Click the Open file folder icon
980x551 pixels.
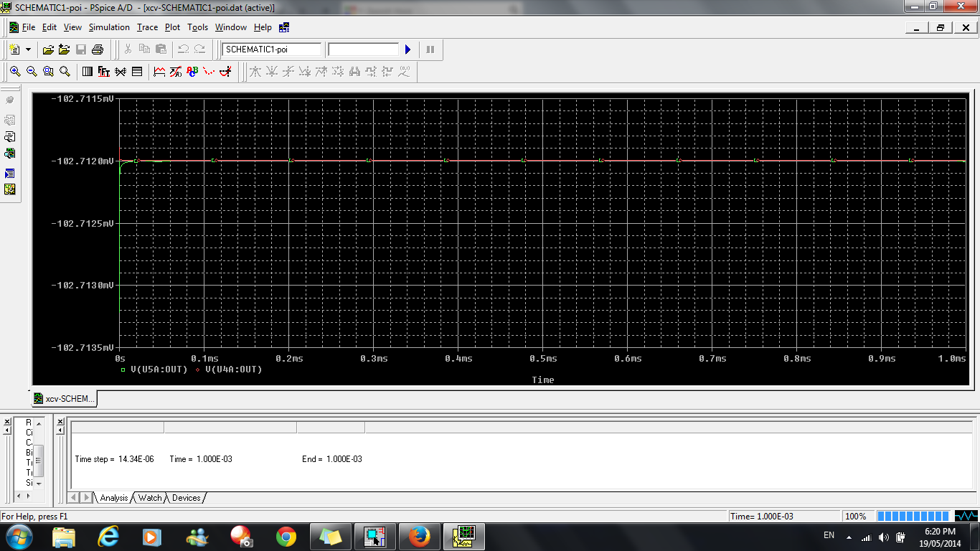tap(48, 50)
